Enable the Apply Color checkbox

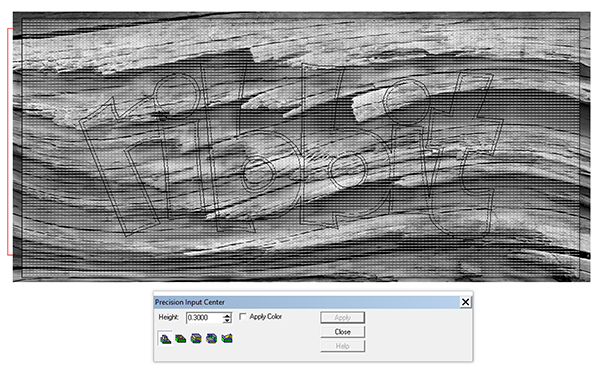coord(243,317)
